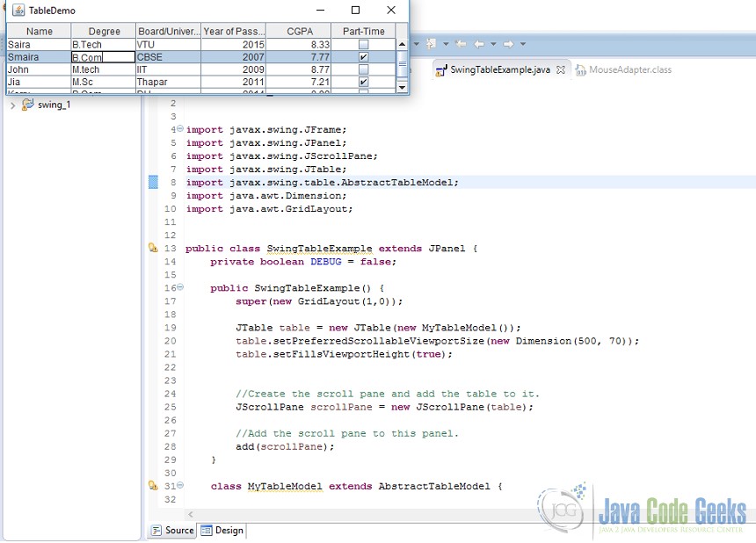
Task: Collapse the constructor fold at line 16
Action: point(180,287)
